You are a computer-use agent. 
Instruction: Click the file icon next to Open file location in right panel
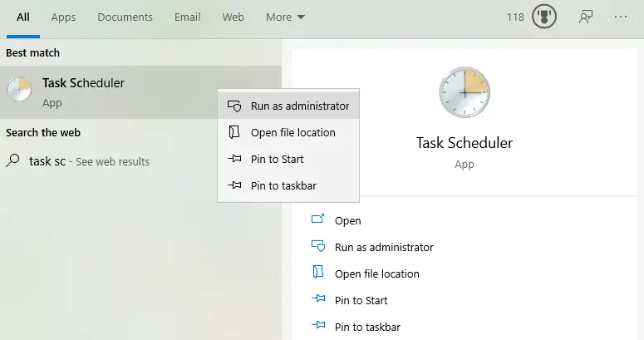click(317, 273)
